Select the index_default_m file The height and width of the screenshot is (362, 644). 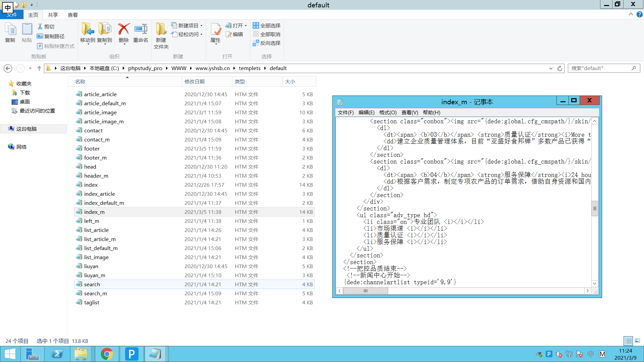click(194, 203)
